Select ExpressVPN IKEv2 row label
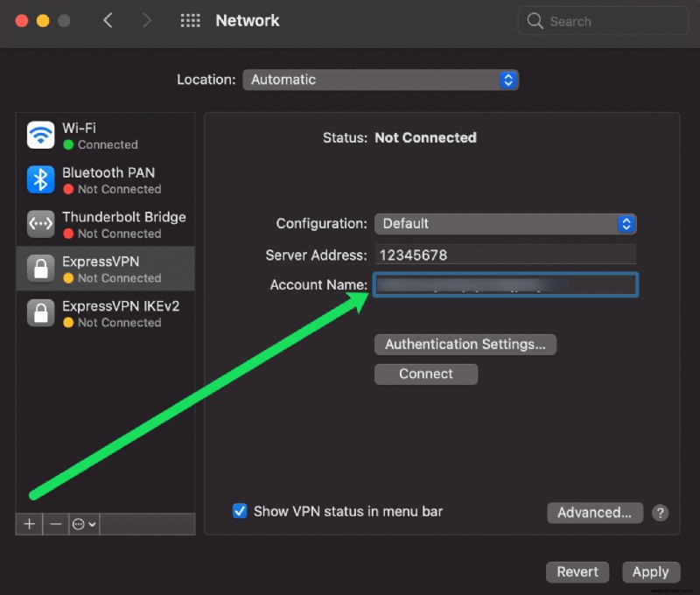The height and width of the screenshot is (595, 700). [x=121, y=306]
